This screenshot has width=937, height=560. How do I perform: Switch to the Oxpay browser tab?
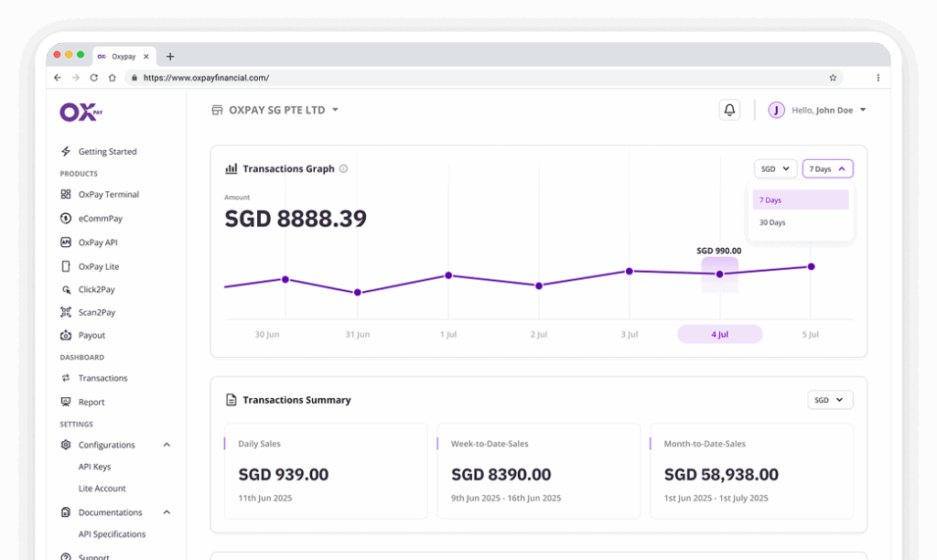coord(122,56)
